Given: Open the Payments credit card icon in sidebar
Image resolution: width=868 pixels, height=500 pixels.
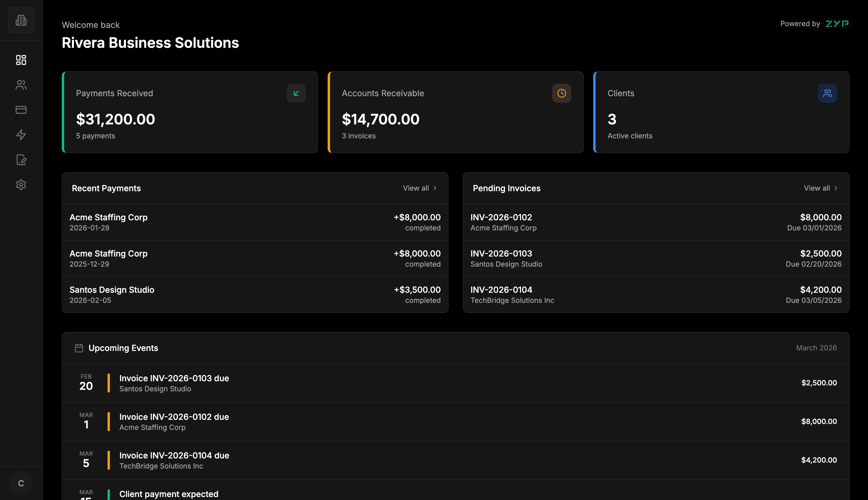Looking at the screenshot, I should pos(21,110).
